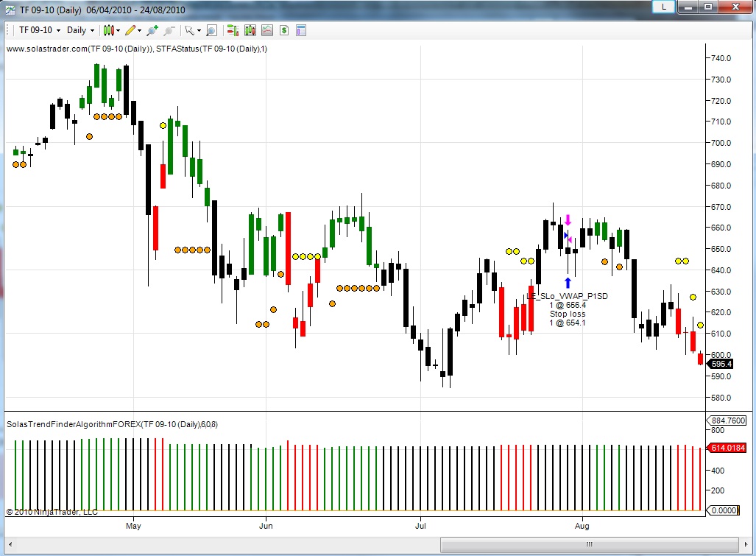The image size is (756, 556).
Task: Click the horizontal scrollbar right arrow
Action: [746, 544]
